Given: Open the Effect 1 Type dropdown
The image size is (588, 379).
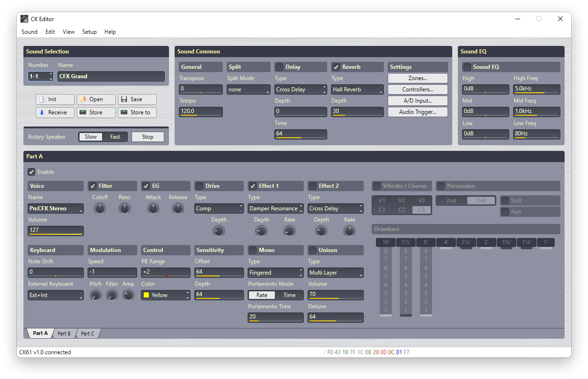Looking at the screenshot, I should point(276,208).
